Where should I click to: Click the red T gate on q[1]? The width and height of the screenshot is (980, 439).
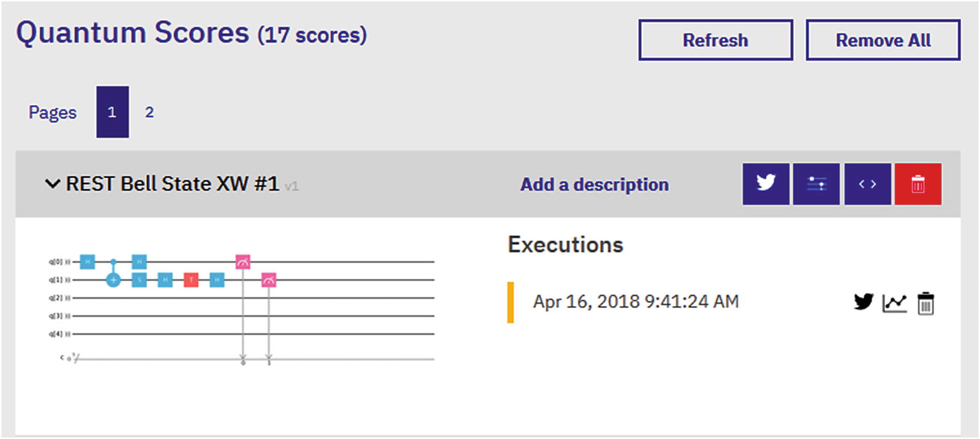191,280
